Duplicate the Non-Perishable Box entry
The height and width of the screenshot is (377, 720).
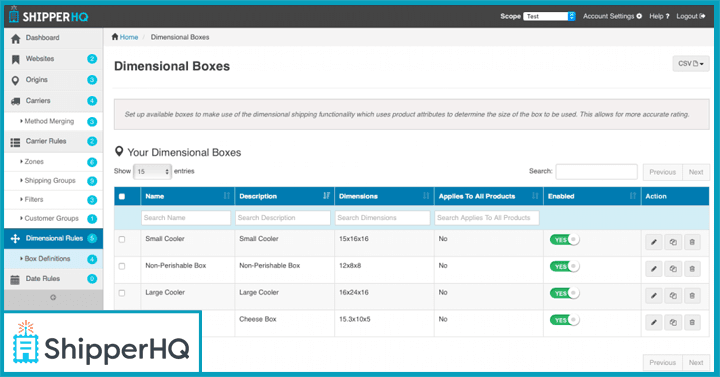point(673,269)
